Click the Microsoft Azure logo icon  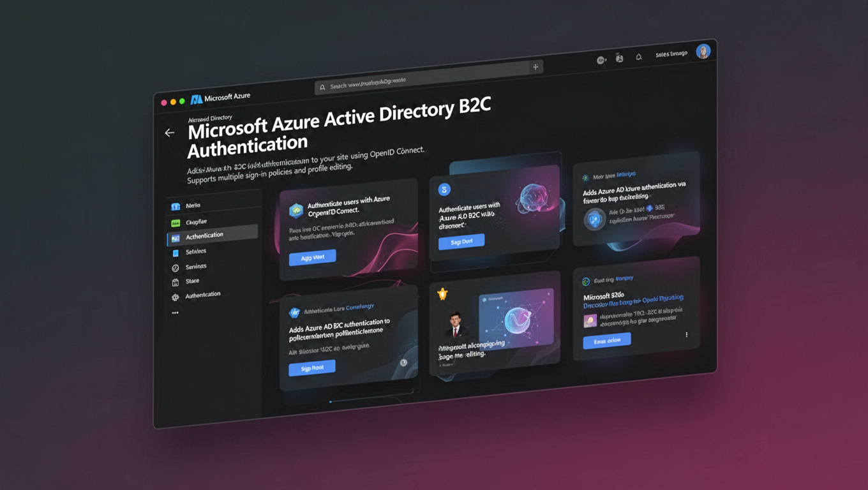coord(197,99)
